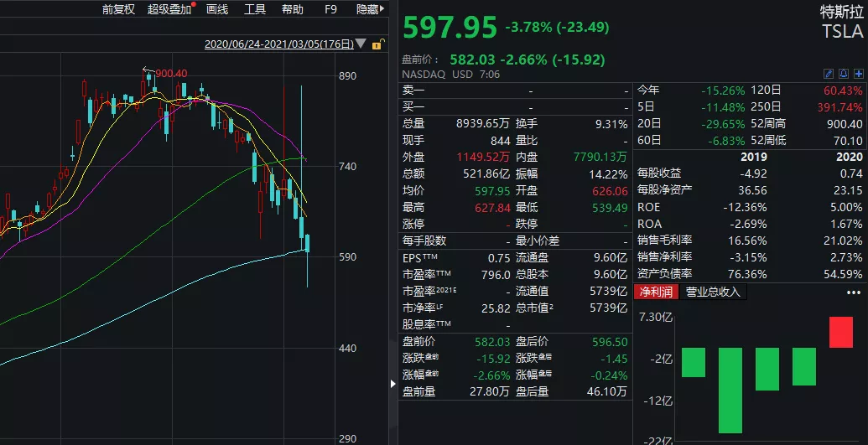The width and height of the screenshot is (868, 445).
Task: Click the 今年 return -15.26%
Action: pyautogui.click(x=723, y=91)
